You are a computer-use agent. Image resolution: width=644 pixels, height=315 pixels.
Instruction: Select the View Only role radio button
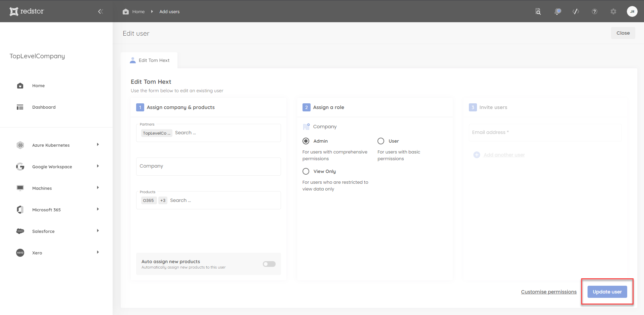tap(306, 171)
